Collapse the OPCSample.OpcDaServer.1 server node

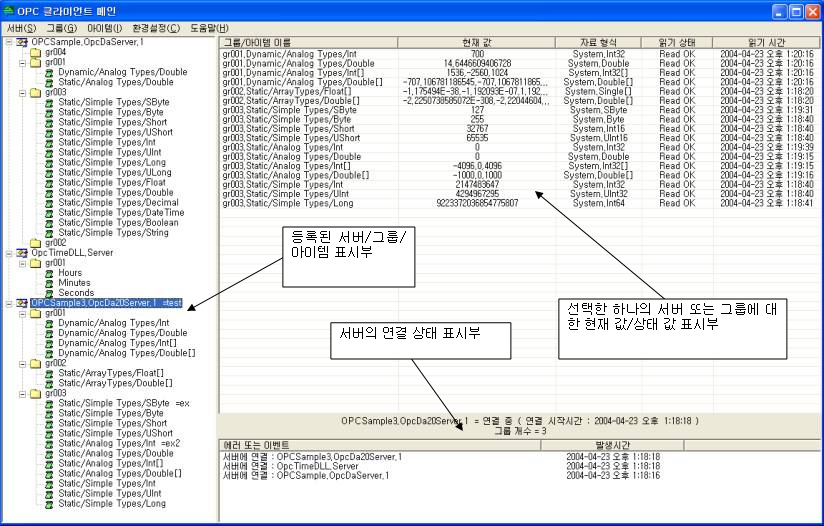coord(8,43)
